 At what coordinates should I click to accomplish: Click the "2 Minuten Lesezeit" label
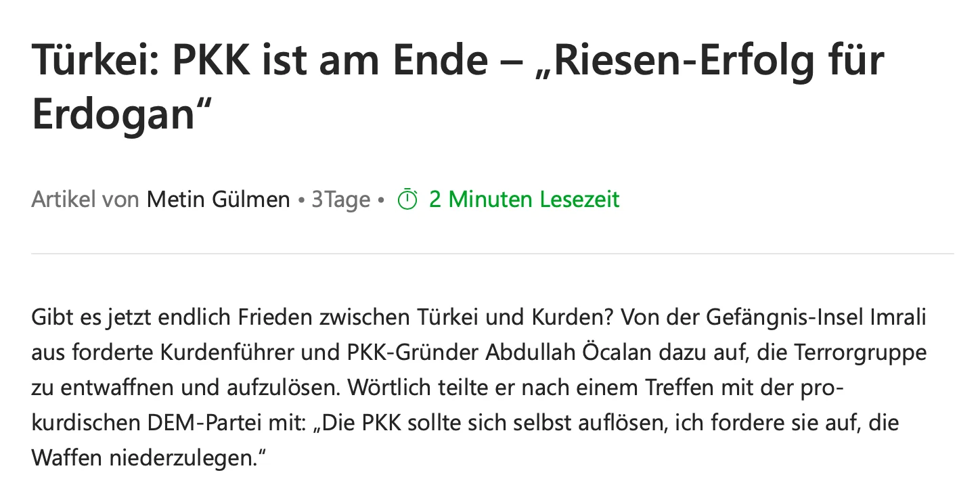pyautogui.click(x=524, y=200)
